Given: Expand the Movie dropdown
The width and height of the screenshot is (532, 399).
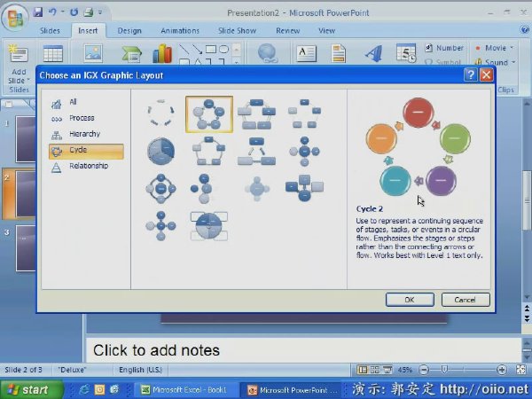Looking at the screenshot, I should tap(512, 48).
